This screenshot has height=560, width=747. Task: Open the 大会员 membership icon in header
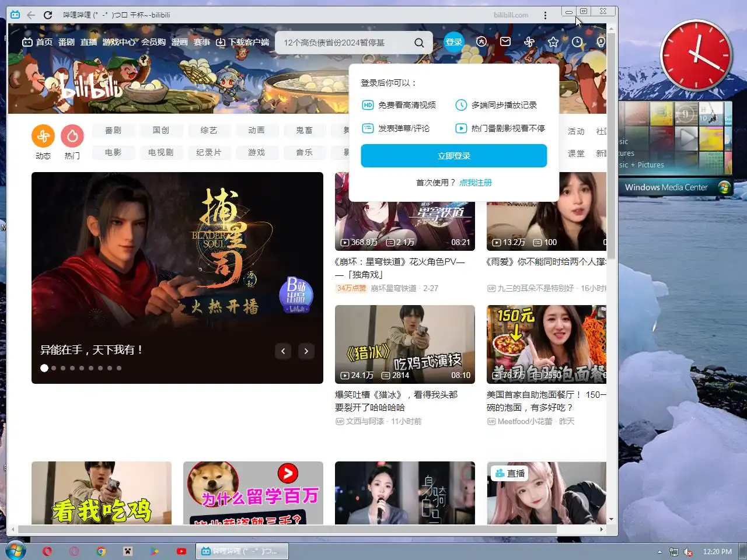pyautogui.click(x=481, y=41)
